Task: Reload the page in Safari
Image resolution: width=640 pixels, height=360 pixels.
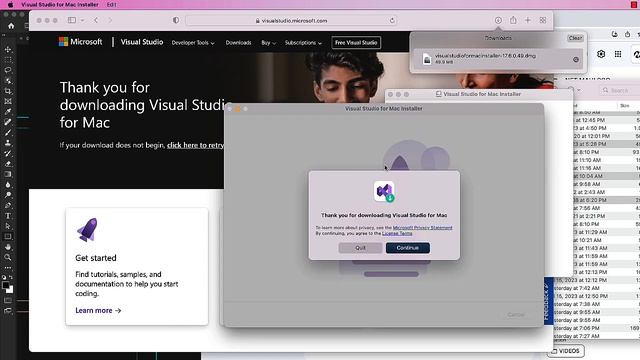Action: coord(392,20)
